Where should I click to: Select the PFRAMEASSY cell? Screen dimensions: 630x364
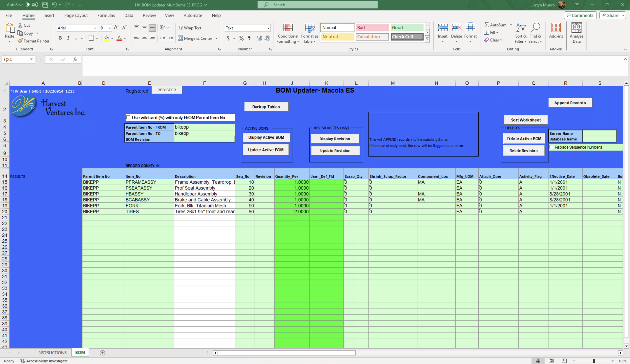(149, 182)
